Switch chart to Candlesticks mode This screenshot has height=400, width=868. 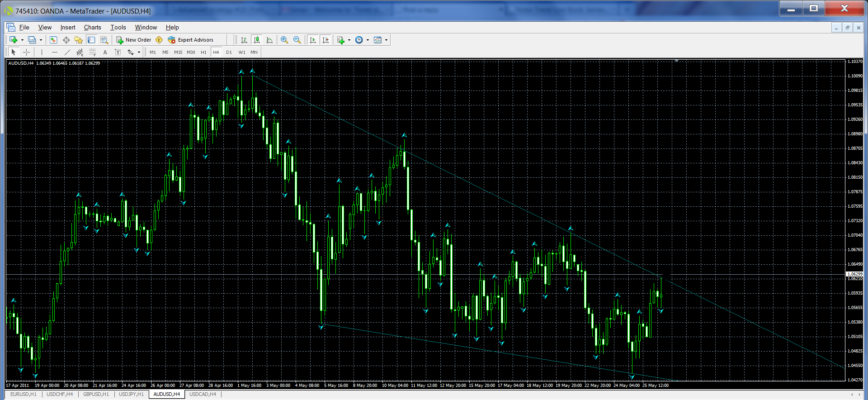point(257,40)
